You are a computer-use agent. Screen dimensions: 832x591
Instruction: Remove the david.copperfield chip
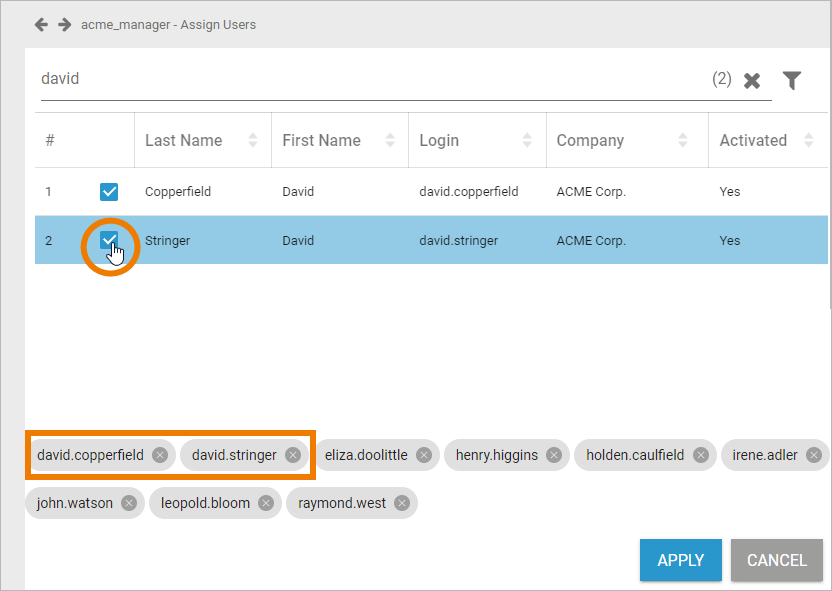pos(160,455)
